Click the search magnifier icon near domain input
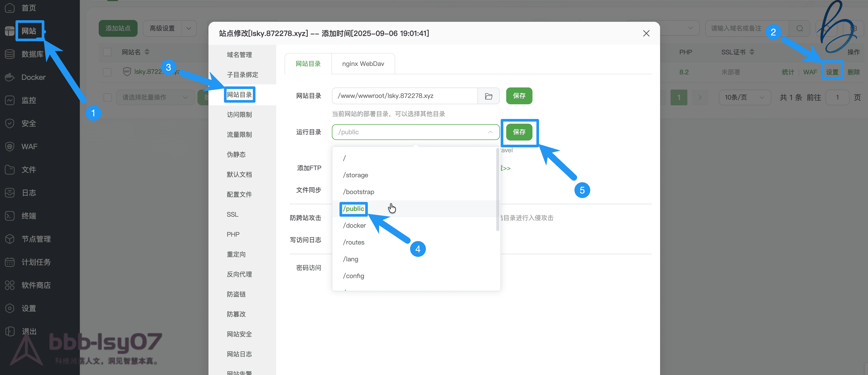Viewport: 868px width, 375px height. [799, 28]
